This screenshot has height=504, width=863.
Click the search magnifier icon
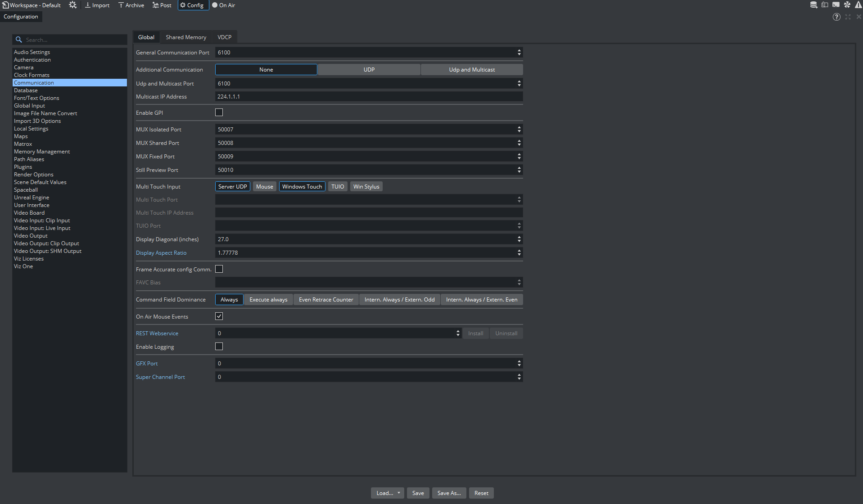tap(19, 40)
